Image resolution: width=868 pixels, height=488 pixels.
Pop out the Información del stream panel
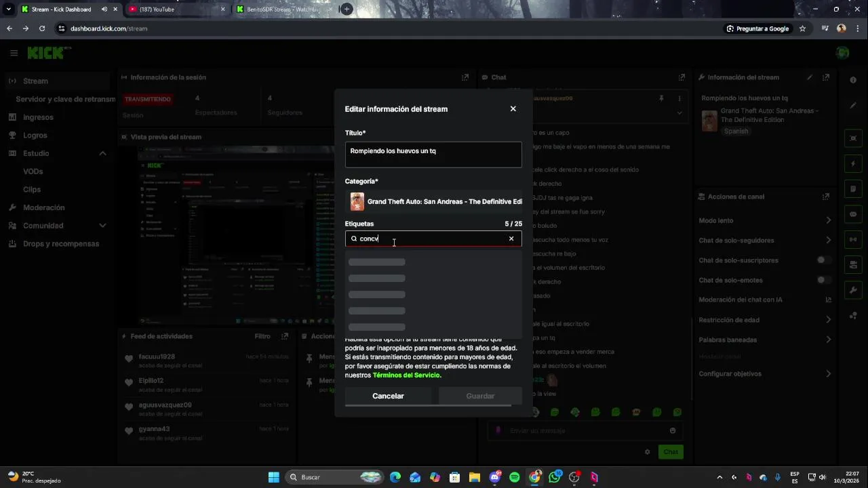(826, 77)
